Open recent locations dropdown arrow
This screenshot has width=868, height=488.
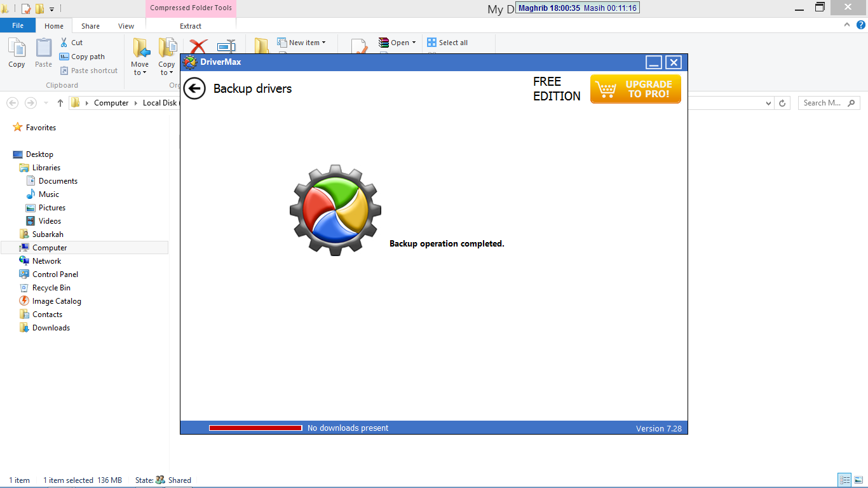coord(46,103)
